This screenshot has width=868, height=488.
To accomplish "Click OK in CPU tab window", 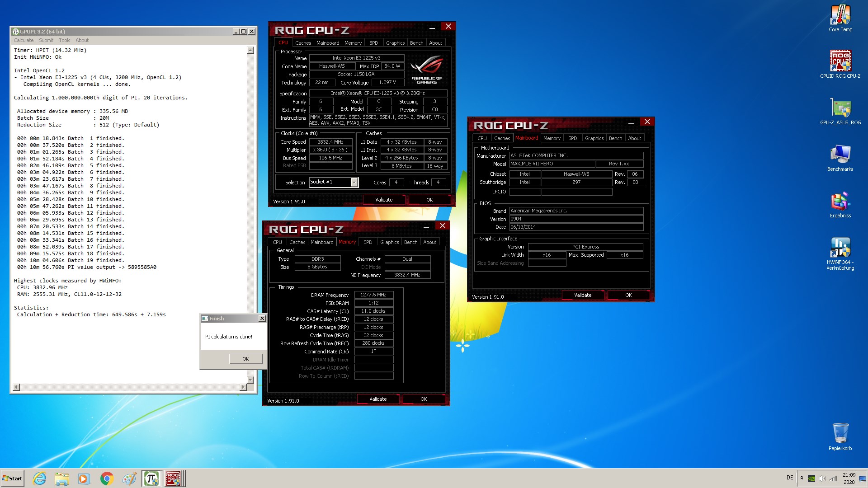I will pyautogui.click(x=429, y=200).
